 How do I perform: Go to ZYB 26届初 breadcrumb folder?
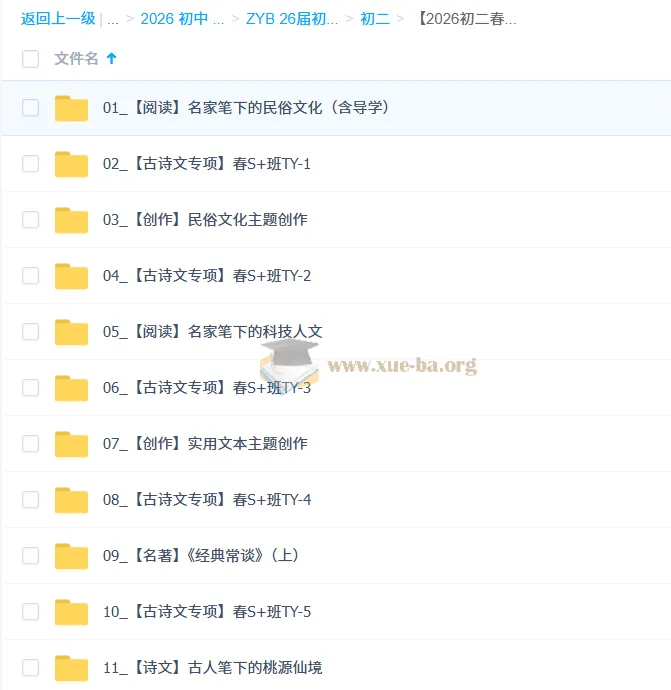292,19
